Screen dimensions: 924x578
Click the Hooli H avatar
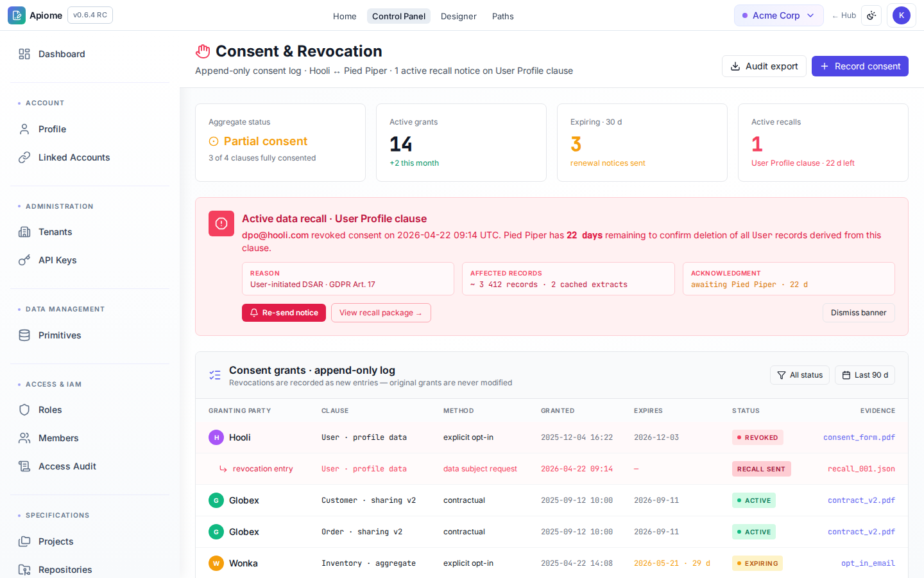click(x=216, y=437)
